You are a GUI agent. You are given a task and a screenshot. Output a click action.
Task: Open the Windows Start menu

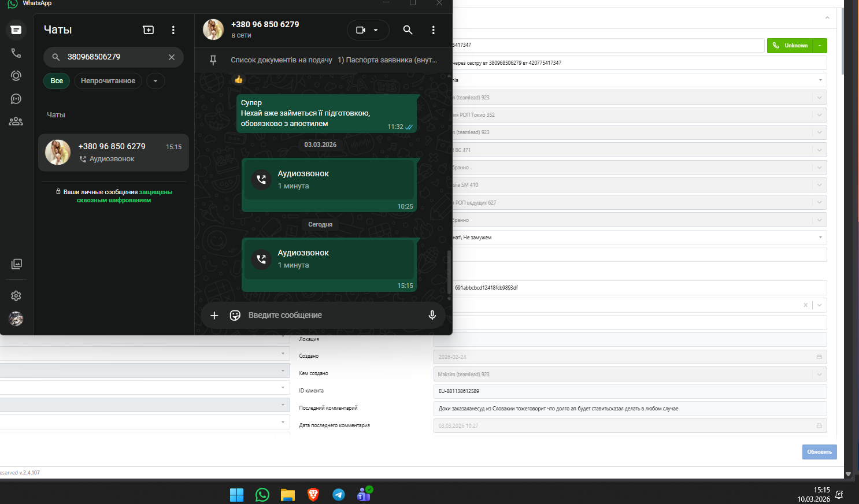(x=237, y=495)
